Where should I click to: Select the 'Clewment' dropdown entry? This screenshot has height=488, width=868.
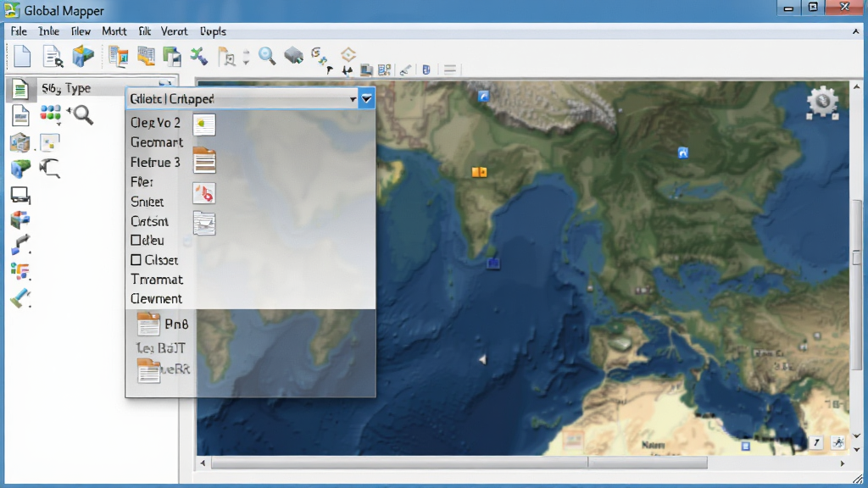pos(156,299)
